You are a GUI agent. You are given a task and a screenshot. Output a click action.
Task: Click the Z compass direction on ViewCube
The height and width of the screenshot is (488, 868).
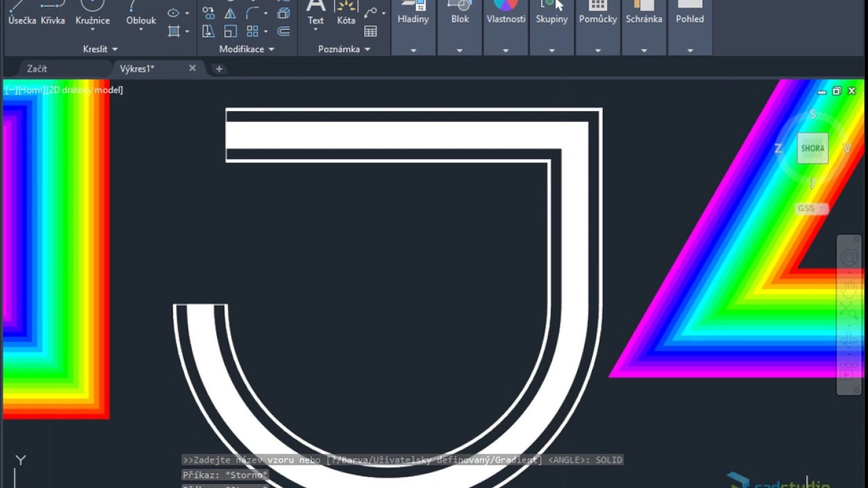pyautogui.click(x=778, y=148)
